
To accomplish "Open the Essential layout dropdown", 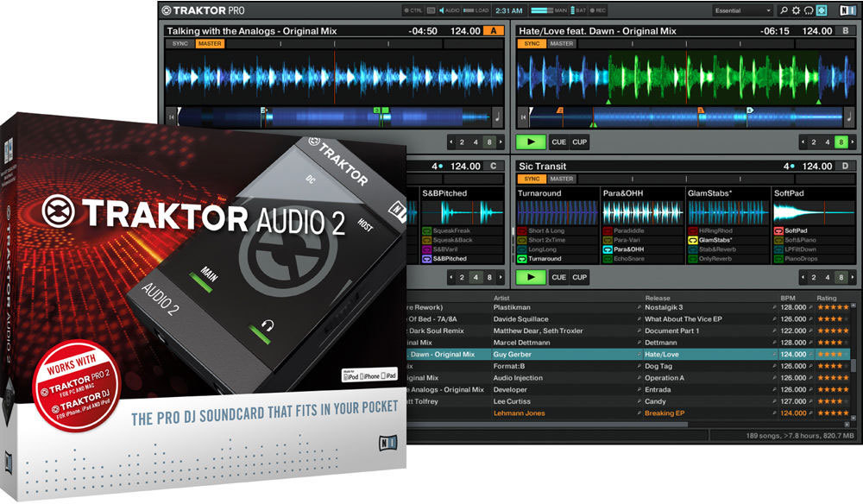I will point(742,10).
